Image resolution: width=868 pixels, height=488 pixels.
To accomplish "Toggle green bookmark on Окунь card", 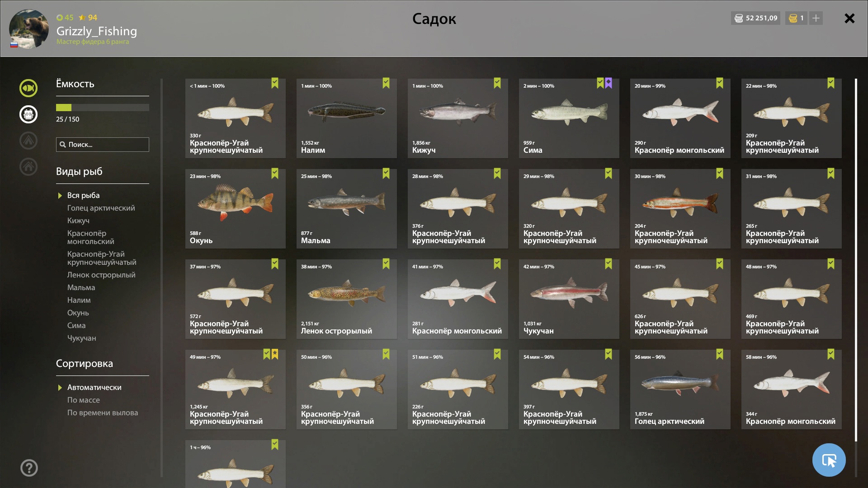I will click(x=275, y=174).
